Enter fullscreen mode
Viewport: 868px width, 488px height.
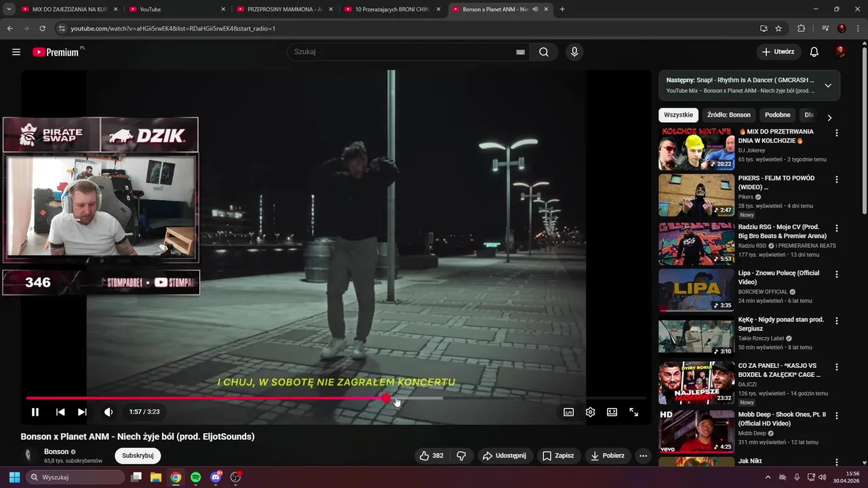tap(634, 412)
